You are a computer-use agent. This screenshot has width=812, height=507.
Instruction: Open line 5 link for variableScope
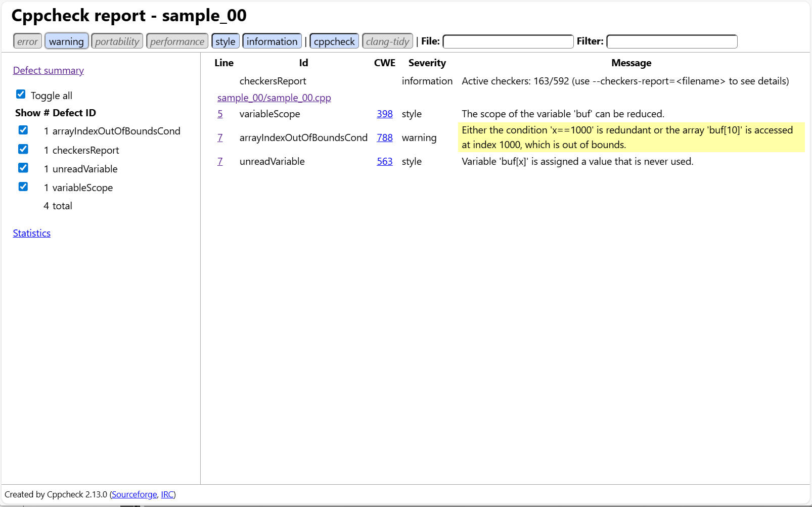pos(220,114)
